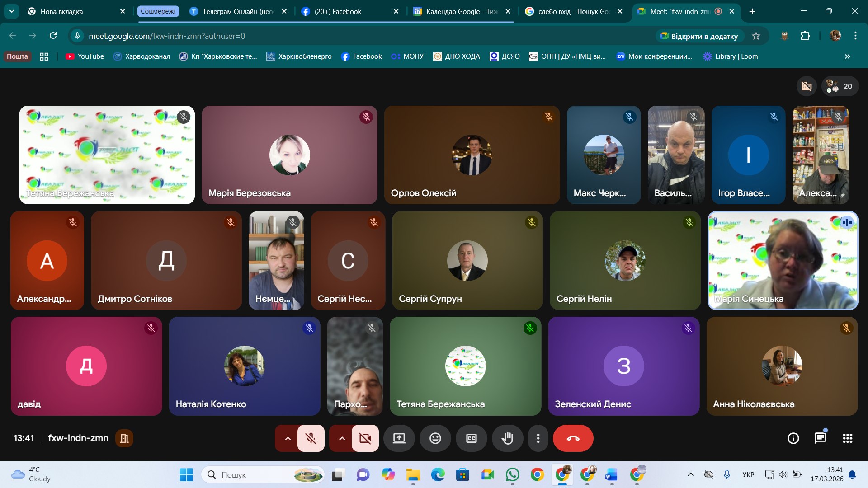
Task: Click the present screen icon
Action: tap(399, 438)
